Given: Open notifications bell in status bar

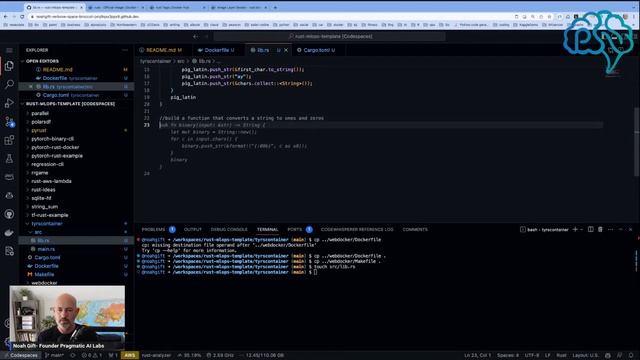Looking at the screenshot, I should click(631, 356).
